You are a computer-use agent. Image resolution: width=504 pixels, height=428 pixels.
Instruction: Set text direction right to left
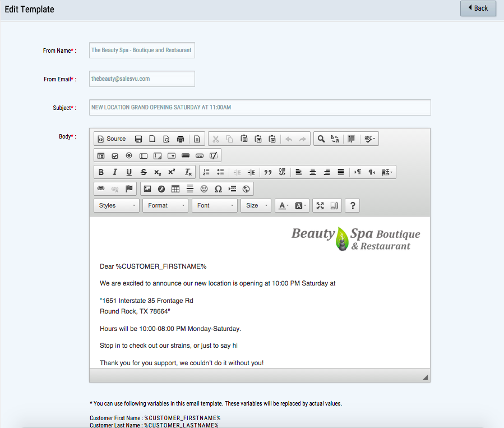pyautogui.click(x=372, y=172)
